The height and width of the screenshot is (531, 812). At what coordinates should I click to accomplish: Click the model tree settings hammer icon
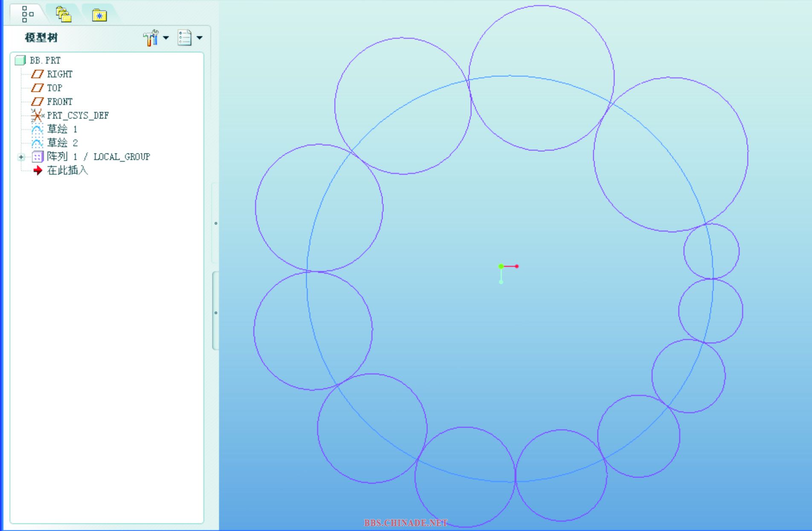[x=151, y=38]
